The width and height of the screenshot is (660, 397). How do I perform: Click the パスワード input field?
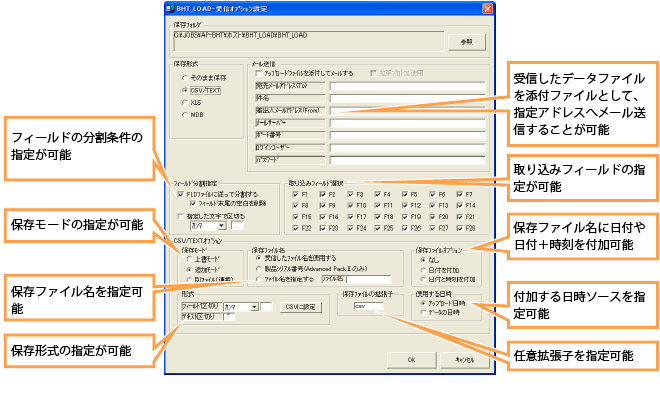(x=407, y=160)
